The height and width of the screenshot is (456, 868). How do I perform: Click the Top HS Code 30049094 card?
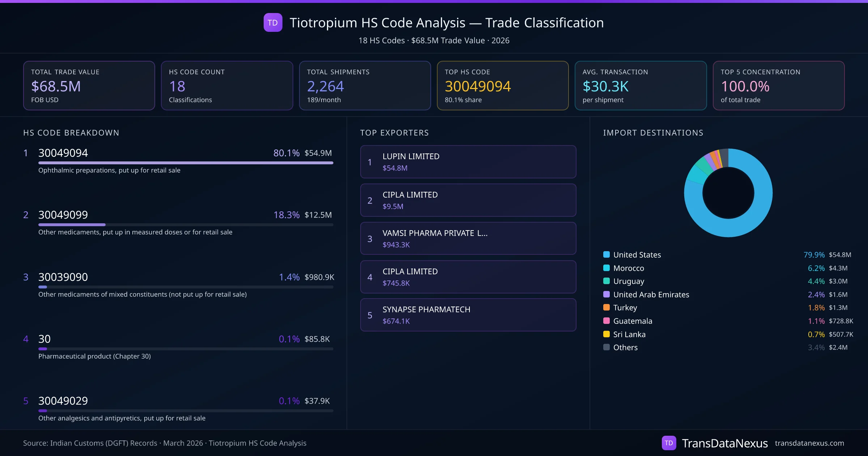point(502,85)
